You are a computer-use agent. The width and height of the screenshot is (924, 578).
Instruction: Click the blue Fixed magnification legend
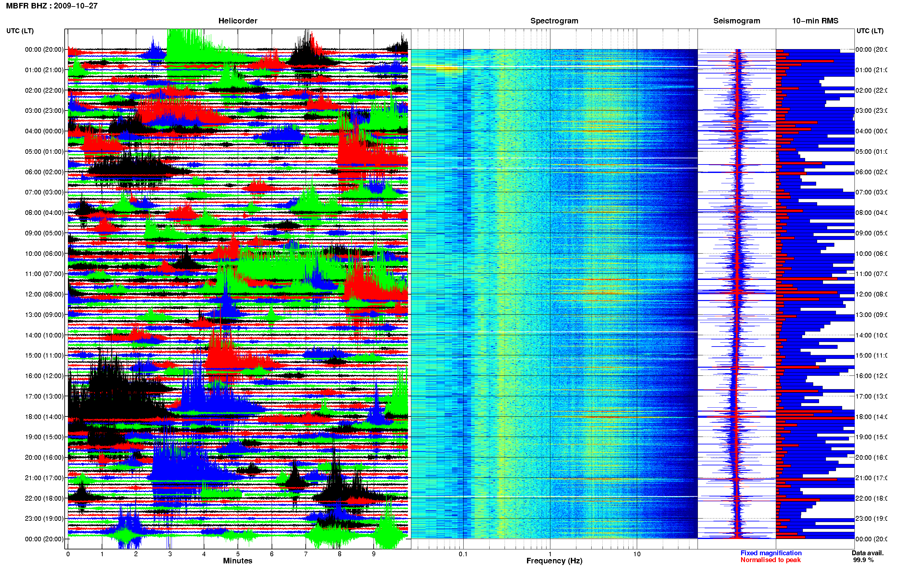pyautogui.click(x=771, y=553)
